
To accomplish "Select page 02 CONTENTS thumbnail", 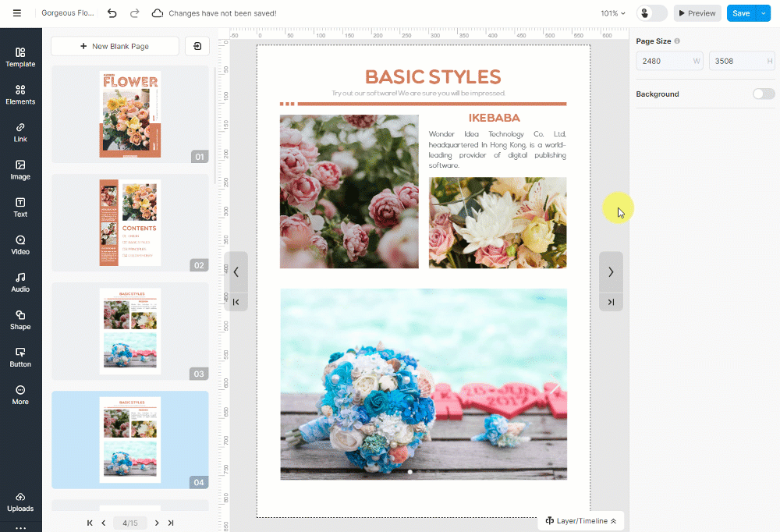I will click(129, 222).
